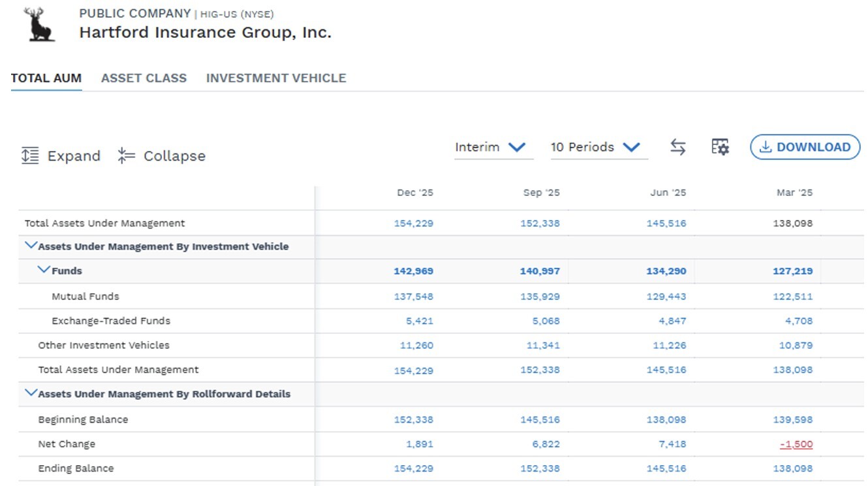Click the Exchange-Traded Funds row label
The image size is (868, 486).
click(x=111, y=321)
